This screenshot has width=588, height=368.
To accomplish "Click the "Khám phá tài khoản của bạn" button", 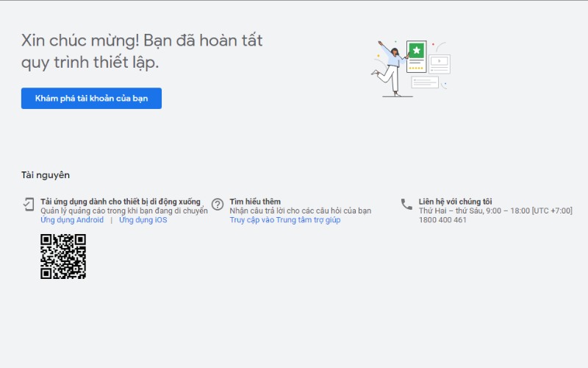I will [x=91, y=99].
